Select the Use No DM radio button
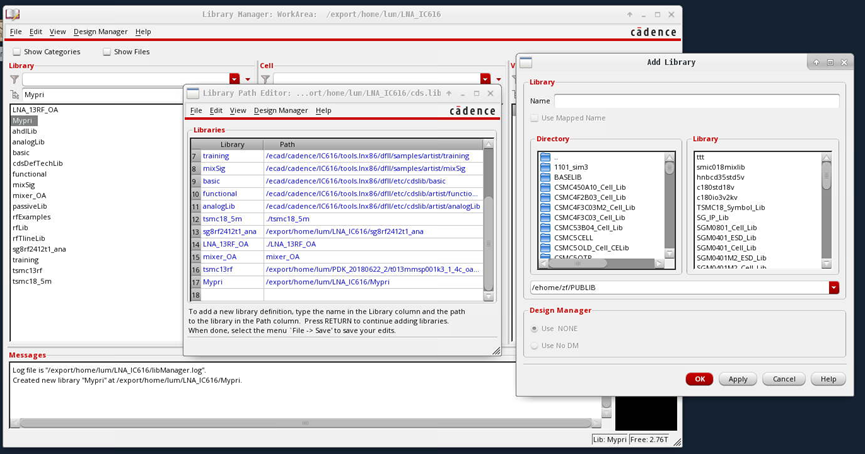 pos(534,346)
